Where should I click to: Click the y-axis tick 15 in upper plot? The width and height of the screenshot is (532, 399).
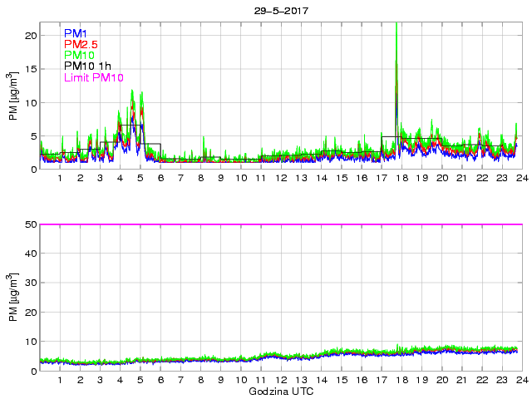tap(31, 69)
